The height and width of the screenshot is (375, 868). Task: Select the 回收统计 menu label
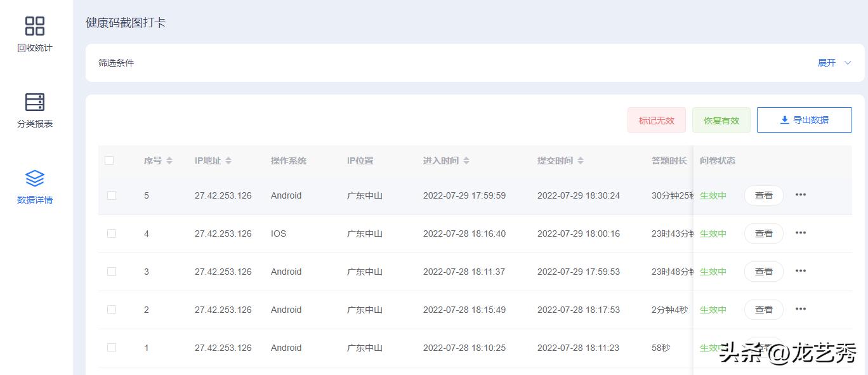[x=35, y=48]
